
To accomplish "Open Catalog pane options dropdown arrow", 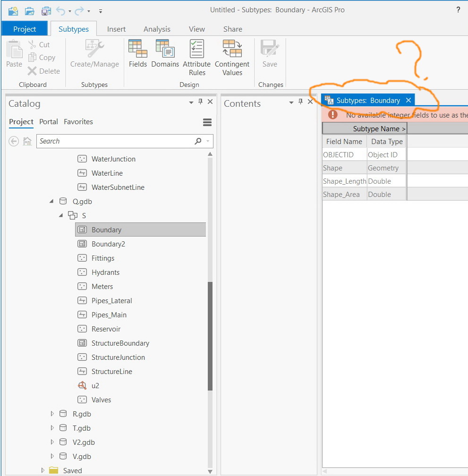I will point(191,102).
